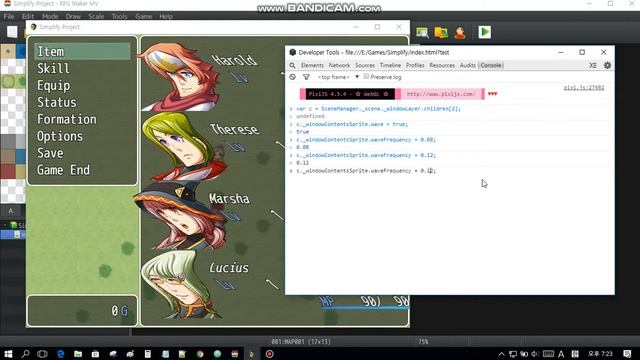Switch to the Sources tab
This screenshot has width=640, height=360.
click(365, 65)
